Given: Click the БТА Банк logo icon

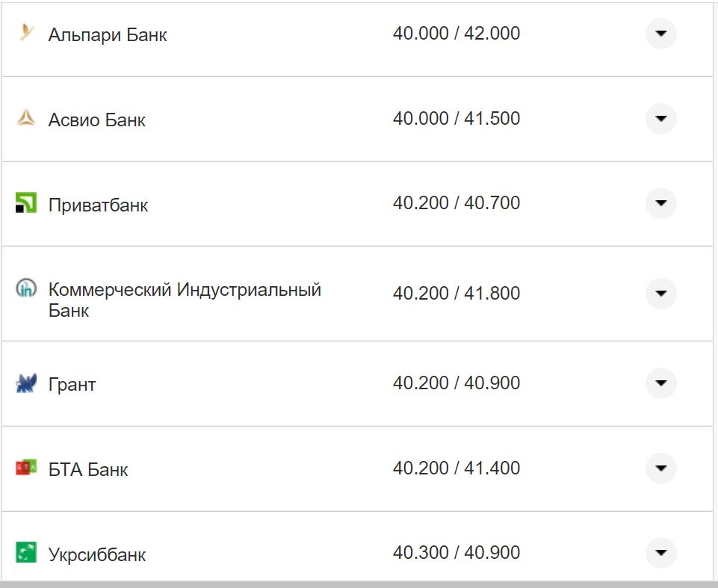Looking at the screenshot, I should pos(26,468).
